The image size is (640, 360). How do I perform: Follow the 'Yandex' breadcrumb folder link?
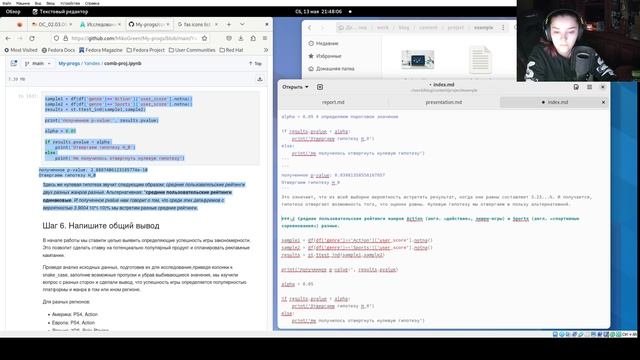click(x=92, y=64)
